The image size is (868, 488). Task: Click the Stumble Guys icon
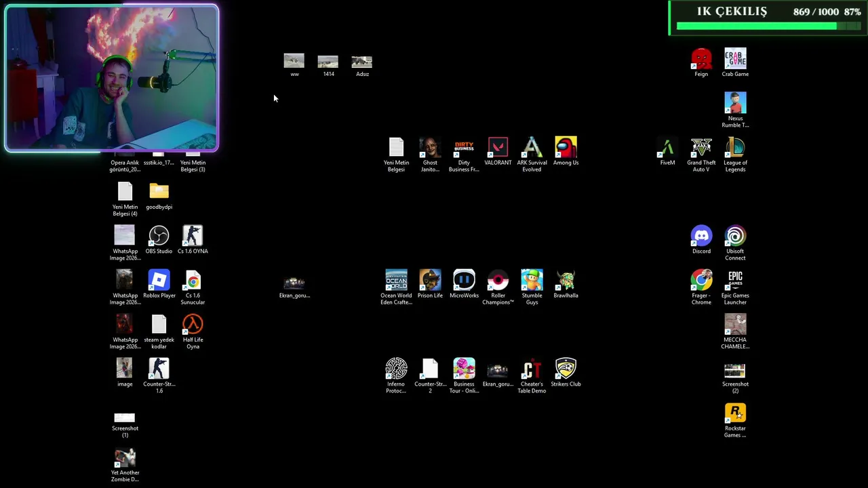pos(532,281)
